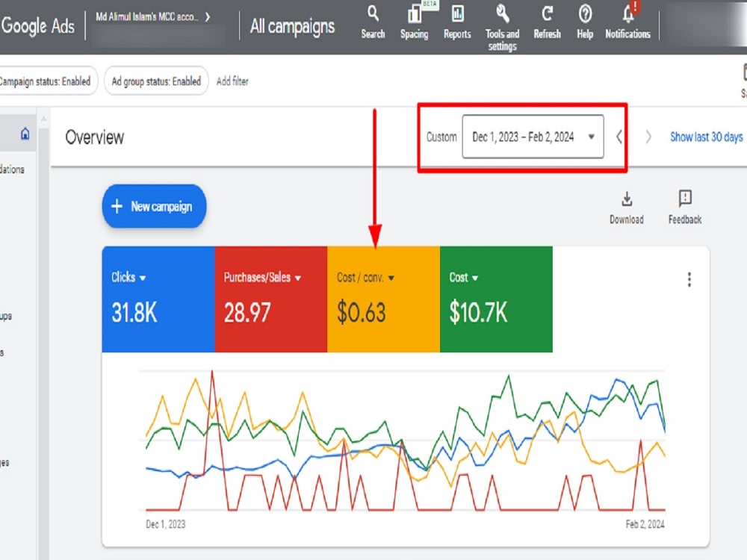This screenshot has width=747, height=560.
Task: Create a New campaign
Action: pos(153,207)
